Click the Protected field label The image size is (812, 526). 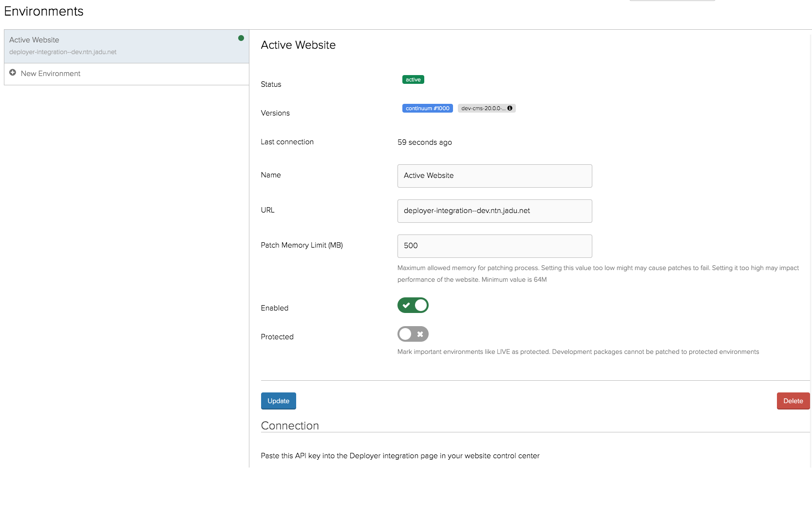click(x=277, y=337)
